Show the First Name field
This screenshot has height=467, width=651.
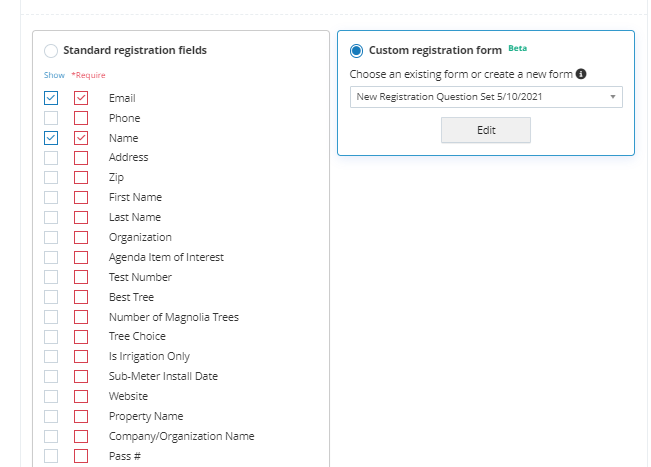click(51, 197)
